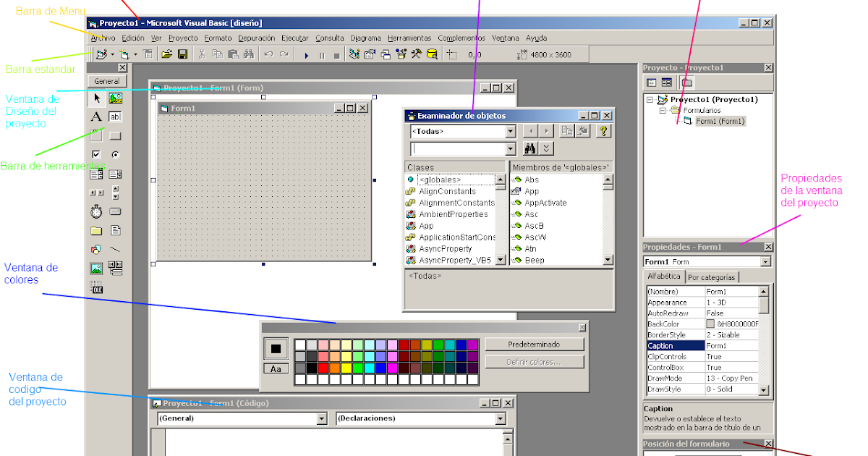Select the Timer control in the toolbox
The width and height of the screenshot is (868, 456).
[x=95, y=211]
